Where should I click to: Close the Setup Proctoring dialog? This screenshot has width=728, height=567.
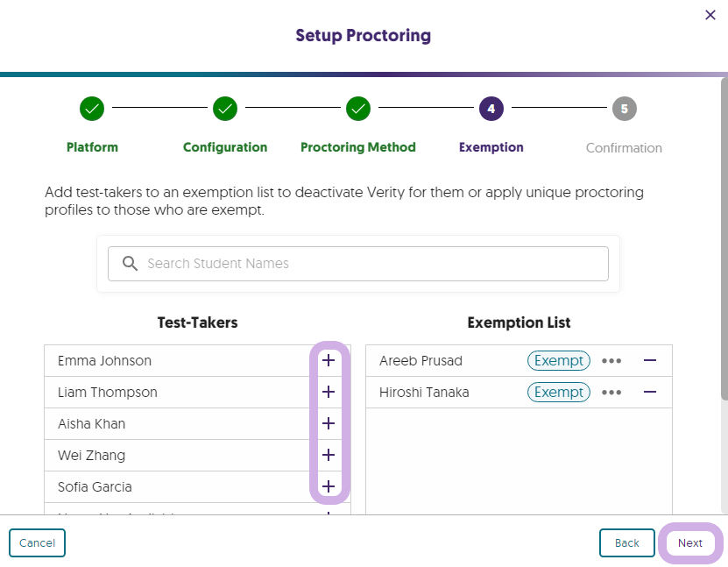coord(710,15)
